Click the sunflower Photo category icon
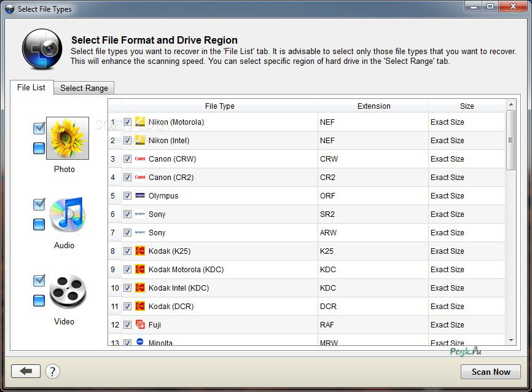532x392 pixels. (x=68, y=138)
